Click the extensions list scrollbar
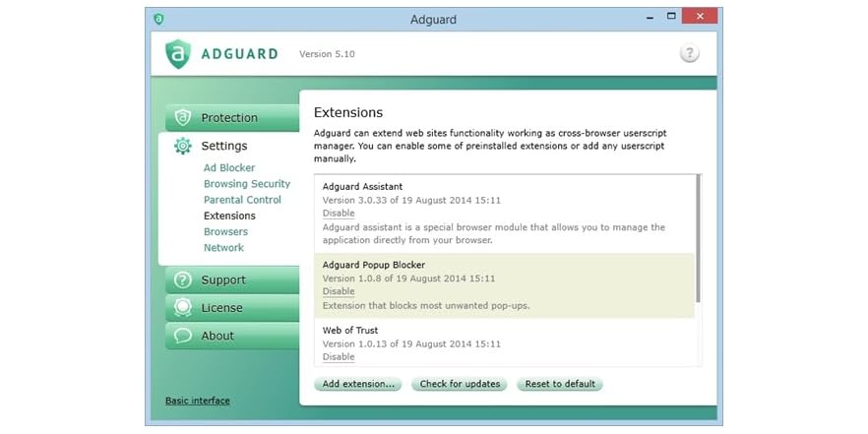 (699, 238)
